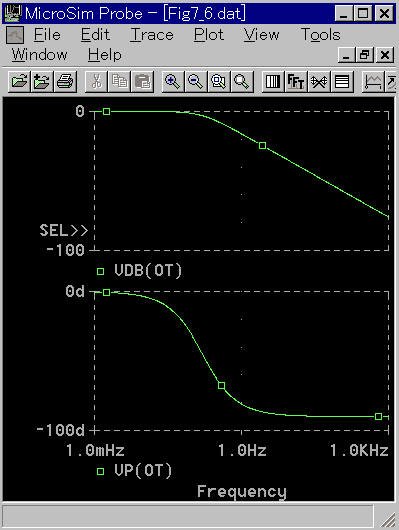Toggle the Performance Analysis button

(319, 81)
